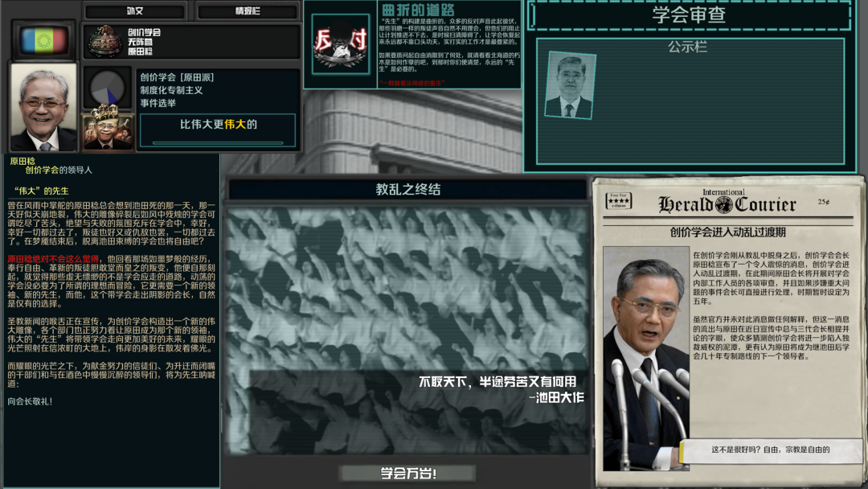Click the trait “伟大”的先生
The height and width of the screenshot is (489, 868).
click(x=42, y=191)
